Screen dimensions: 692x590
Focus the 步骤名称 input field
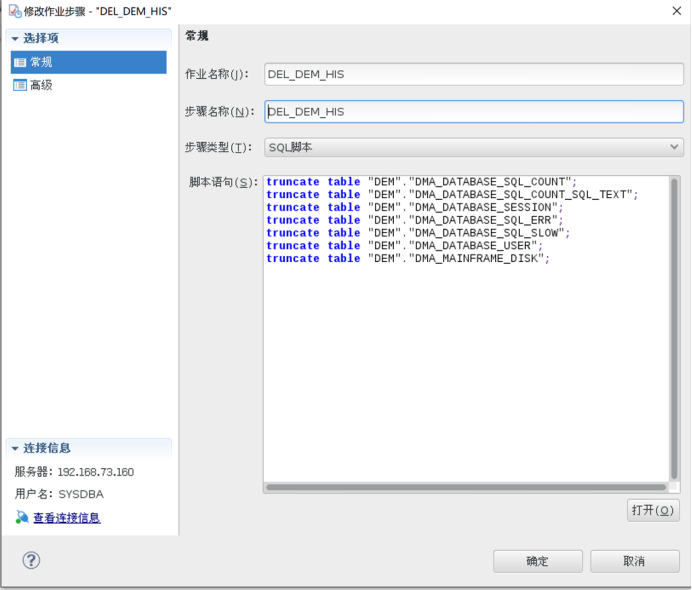point(474,112)
